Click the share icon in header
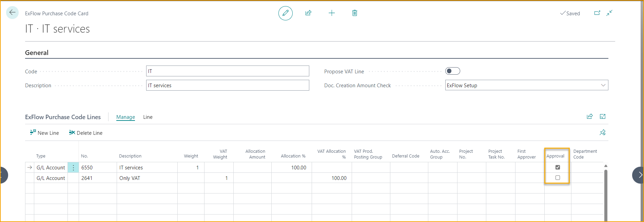Image resolution: width=644 pixels, height=222 pixels. coord(308,13)
